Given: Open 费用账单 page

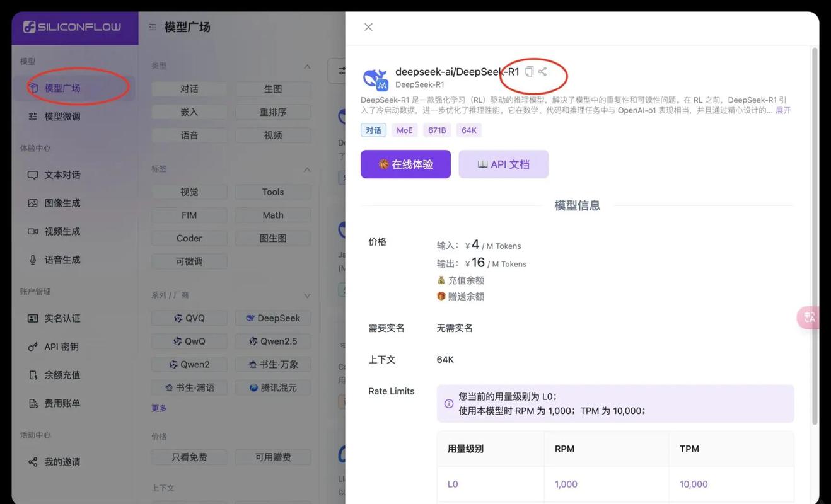Looking at the screenshot, I should click(73, 404).
